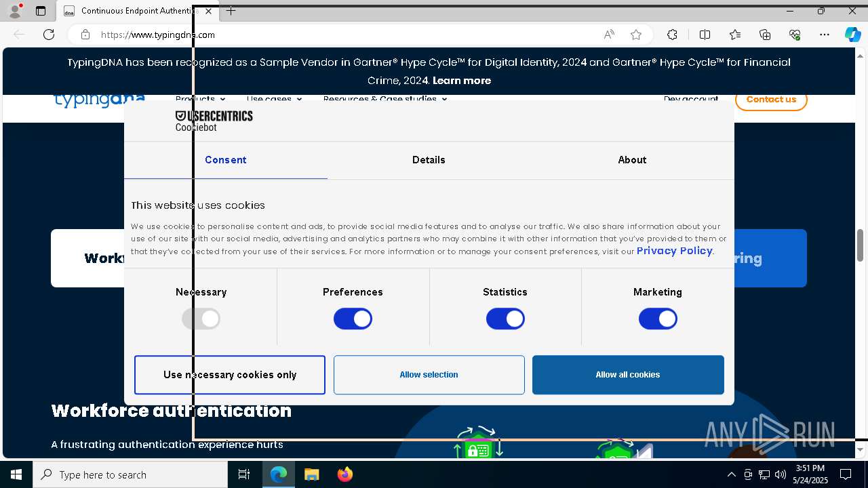Viewport: 868px width, 488px height.
Task: Open the Privacy Policy link
Action: pos(674,251)
